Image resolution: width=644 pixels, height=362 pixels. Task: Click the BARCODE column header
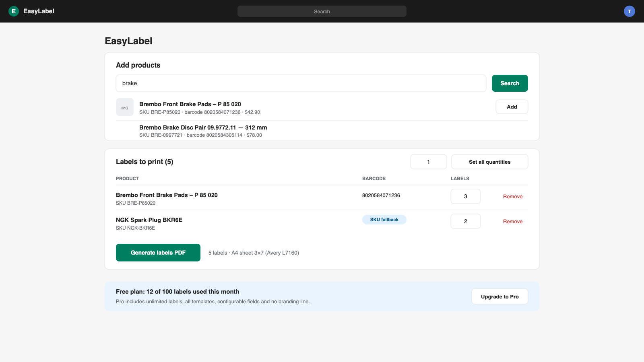click(x=374, y=179)
